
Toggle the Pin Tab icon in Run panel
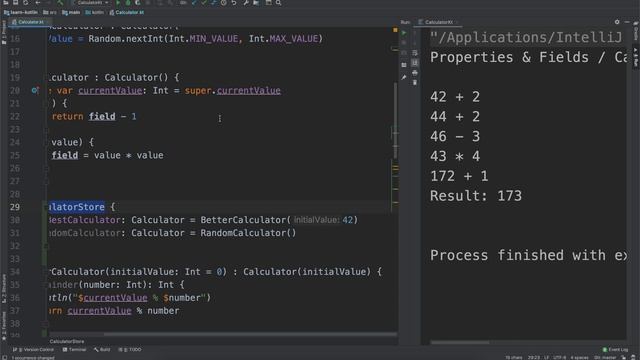[404, 78]
